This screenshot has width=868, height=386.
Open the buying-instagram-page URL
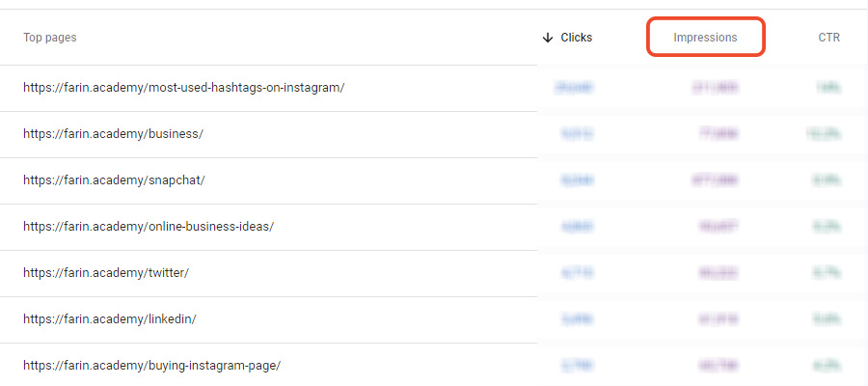tap(151, 366)
